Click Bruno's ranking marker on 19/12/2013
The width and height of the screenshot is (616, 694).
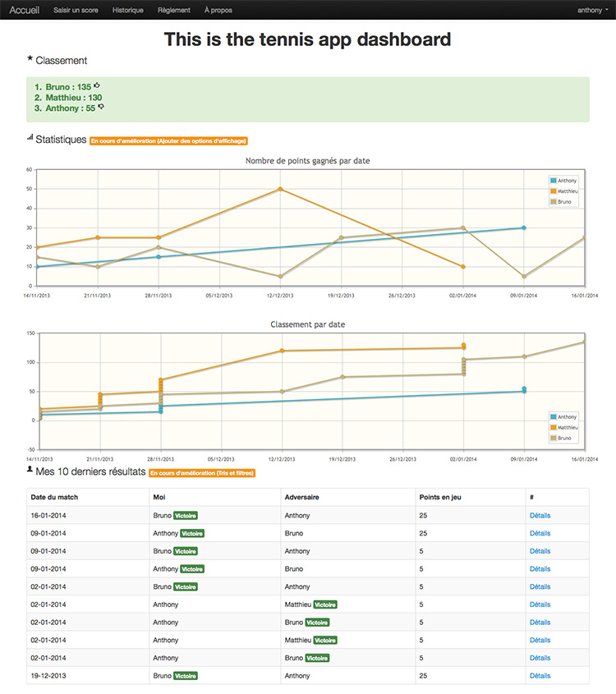pos(342,377)
